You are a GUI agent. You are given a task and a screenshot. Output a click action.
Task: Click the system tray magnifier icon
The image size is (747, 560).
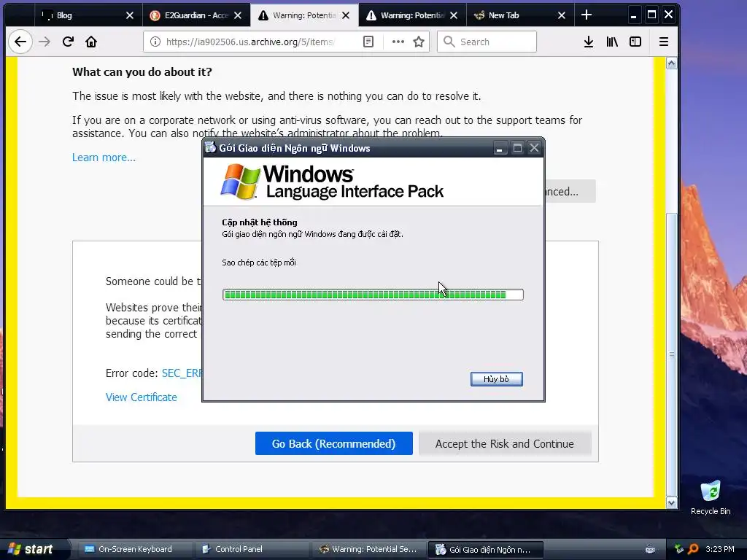693,549
